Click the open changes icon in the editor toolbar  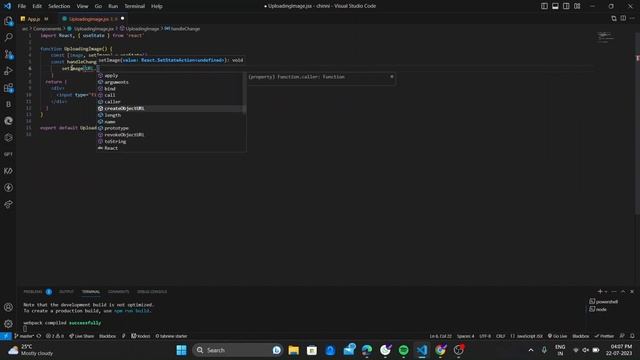pos(614,18)
